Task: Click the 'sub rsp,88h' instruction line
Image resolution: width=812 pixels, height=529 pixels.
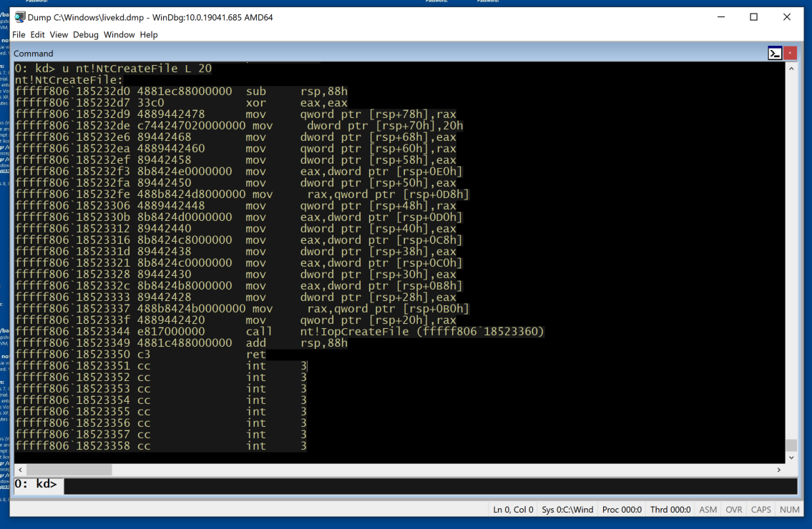Action: (x=181, y=91)
